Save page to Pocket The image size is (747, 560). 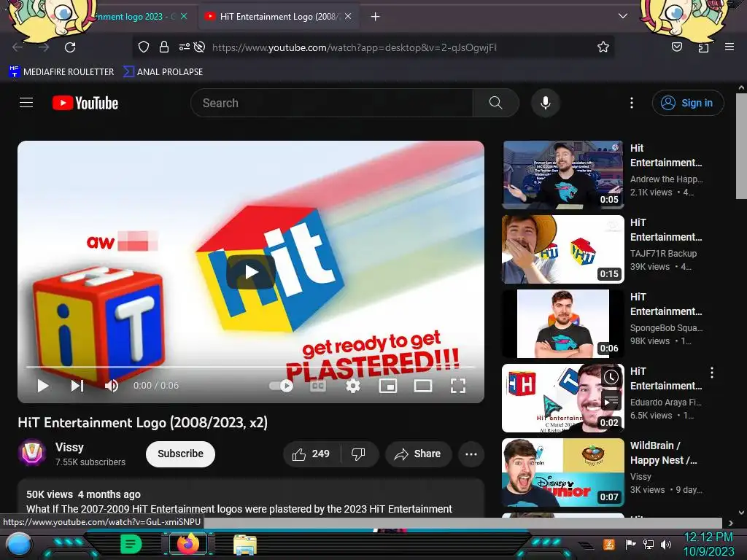(x=677, y=47)
